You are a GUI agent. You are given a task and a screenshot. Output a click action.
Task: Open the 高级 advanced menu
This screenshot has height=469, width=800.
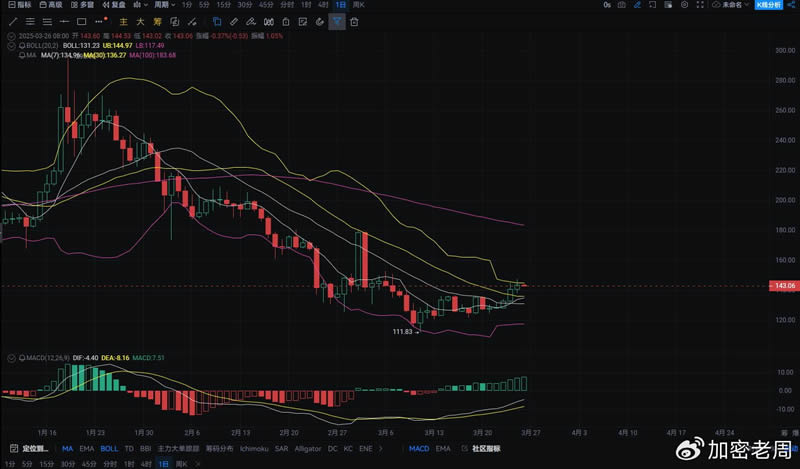tap(51, 5)
